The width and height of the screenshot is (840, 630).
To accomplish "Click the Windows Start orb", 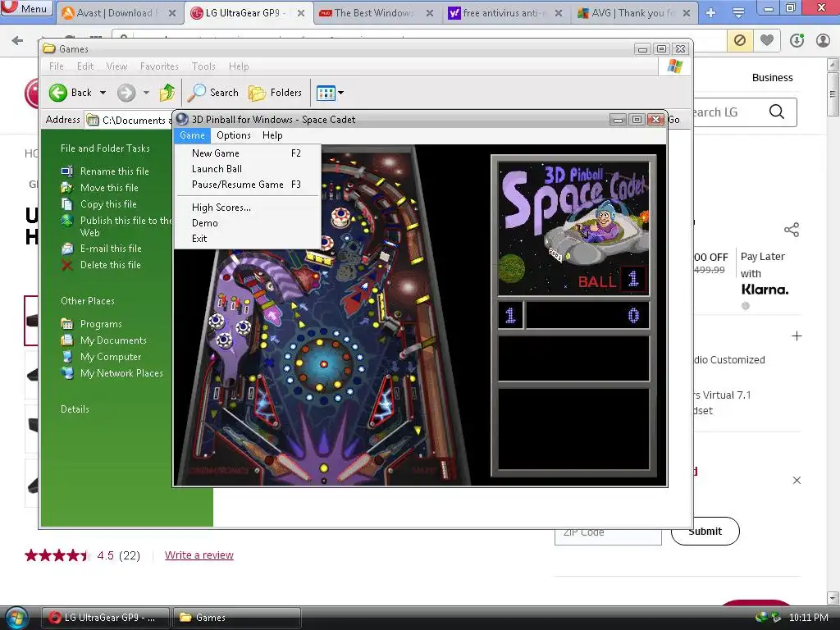I will (16, 619).
